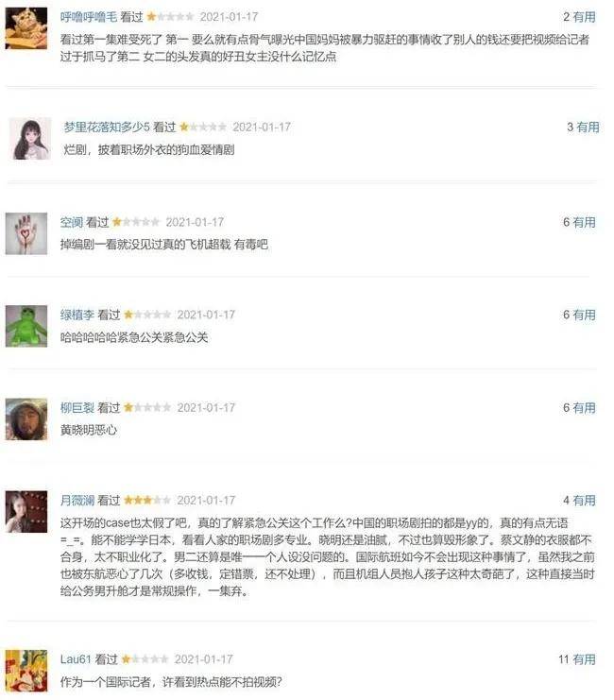
Task: Click the username Lau61
Action: [x=76, y=659]
